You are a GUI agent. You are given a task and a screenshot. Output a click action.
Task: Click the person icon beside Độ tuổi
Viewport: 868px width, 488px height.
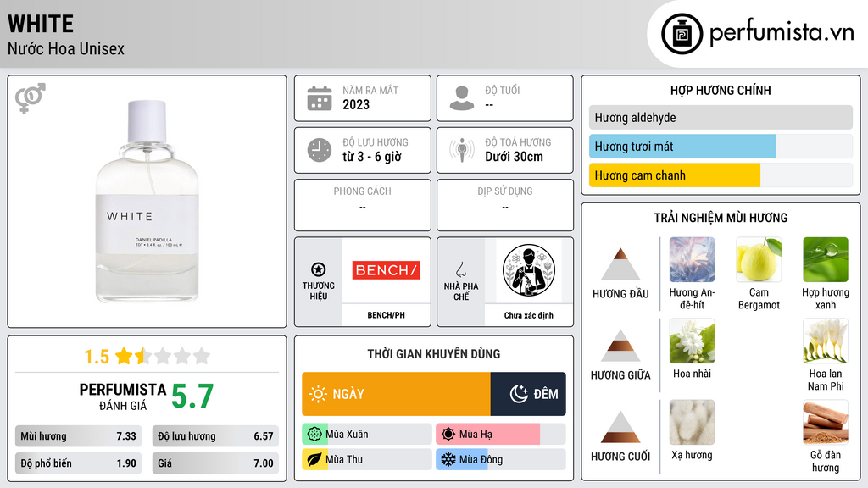tap(462, 98)
